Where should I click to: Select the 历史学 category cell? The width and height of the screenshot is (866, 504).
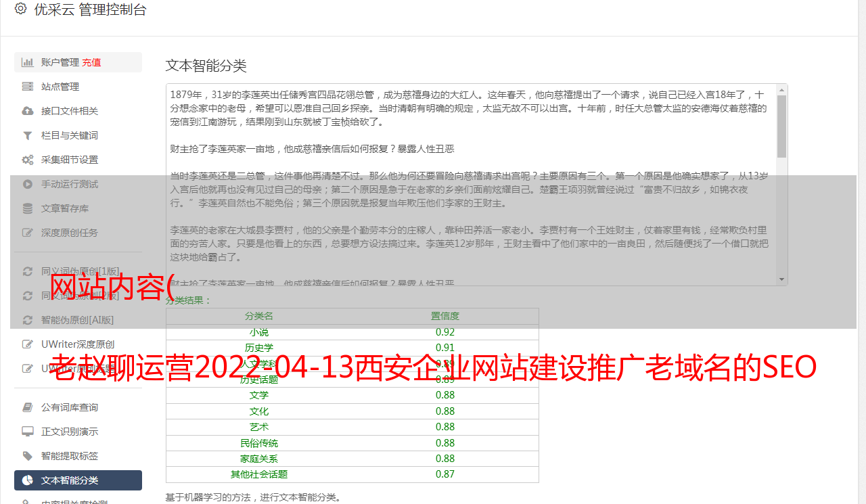click(x=259, y=348)
